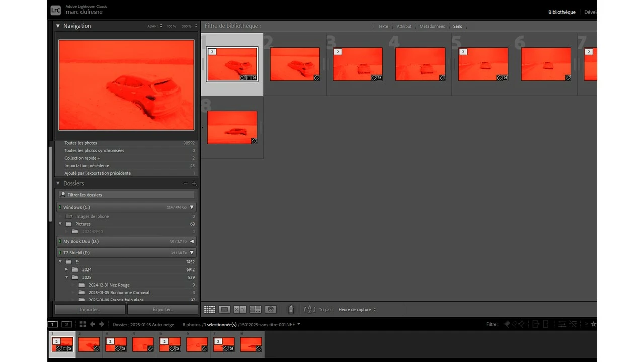This screenshot has width=644, height=362.
Task: Collapse the Pictures folder arrow
Action: [60, 224]
